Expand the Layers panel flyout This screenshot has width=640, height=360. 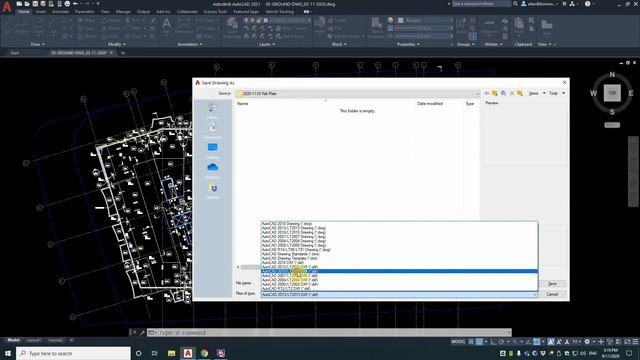[267, 44]
